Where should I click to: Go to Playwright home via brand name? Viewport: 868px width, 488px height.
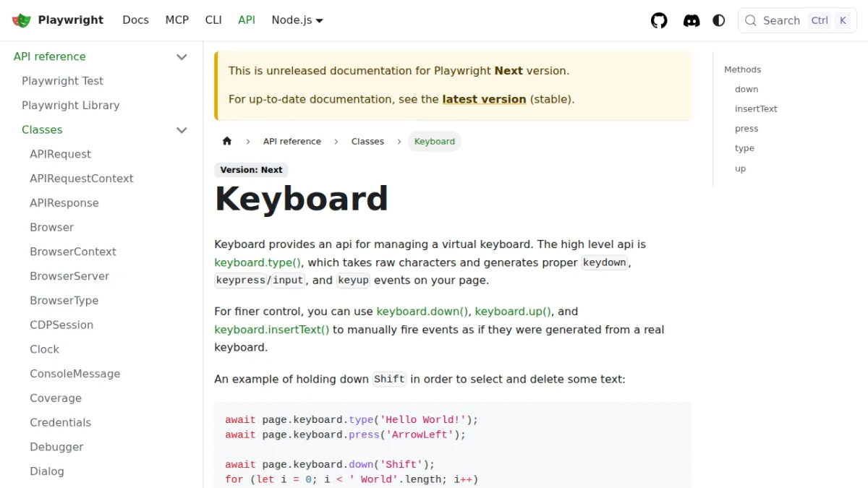pos(71,20)
